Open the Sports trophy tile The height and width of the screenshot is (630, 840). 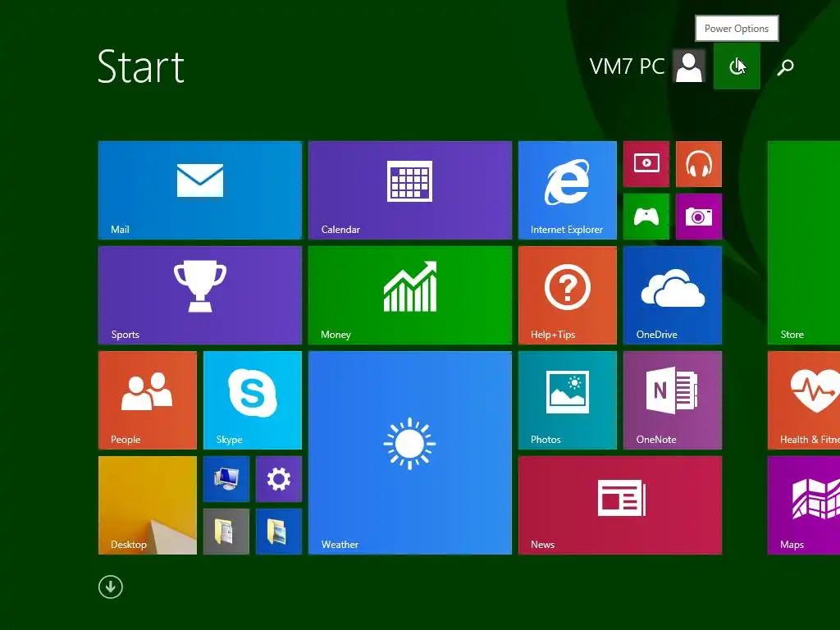200,295
